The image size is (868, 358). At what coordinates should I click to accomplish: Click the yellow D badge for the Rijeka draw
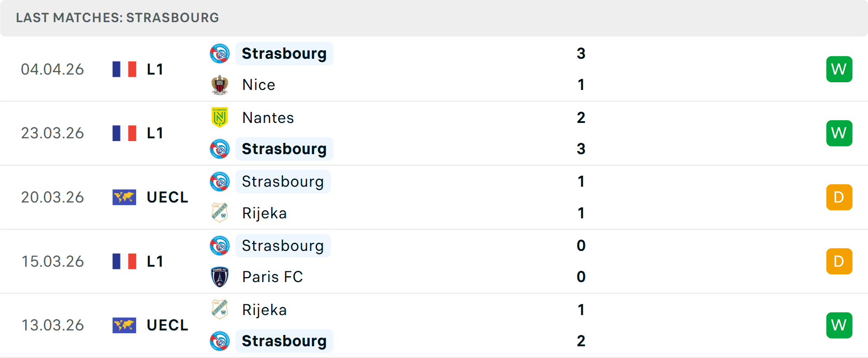point(839,197)
